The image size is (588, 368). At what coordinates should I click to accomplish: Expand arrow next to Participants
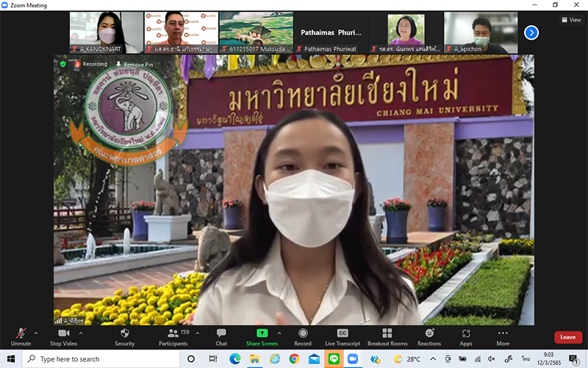197,333
